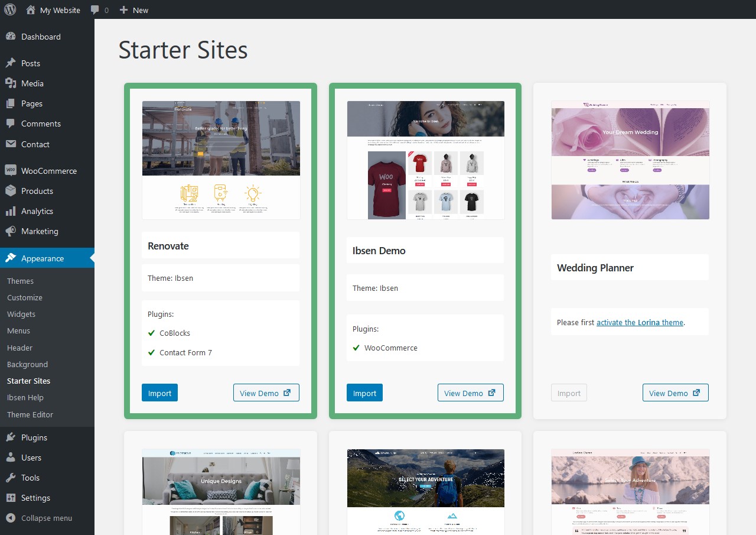The image size is (756, 535).
Task: Click the WooCommerce woo icon
Action: point(11,170)
